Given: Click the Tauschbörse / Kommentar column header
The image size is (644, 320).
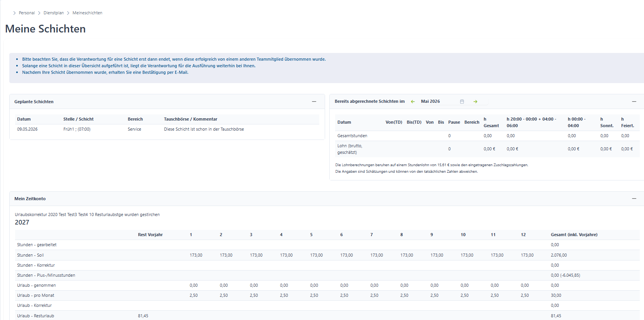Looking at the screenshot, I should tap(191, 119).
